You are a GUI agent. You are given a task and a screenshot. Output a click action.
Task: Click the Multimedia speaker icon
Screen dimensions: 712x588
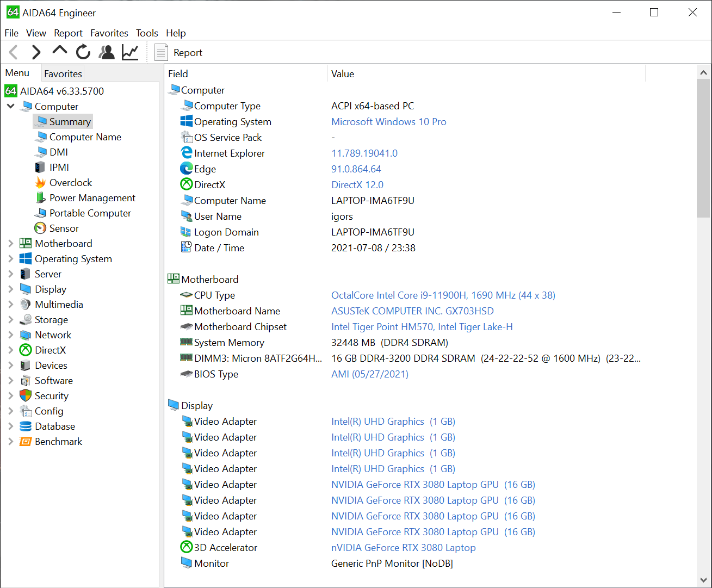pos(26,305)
